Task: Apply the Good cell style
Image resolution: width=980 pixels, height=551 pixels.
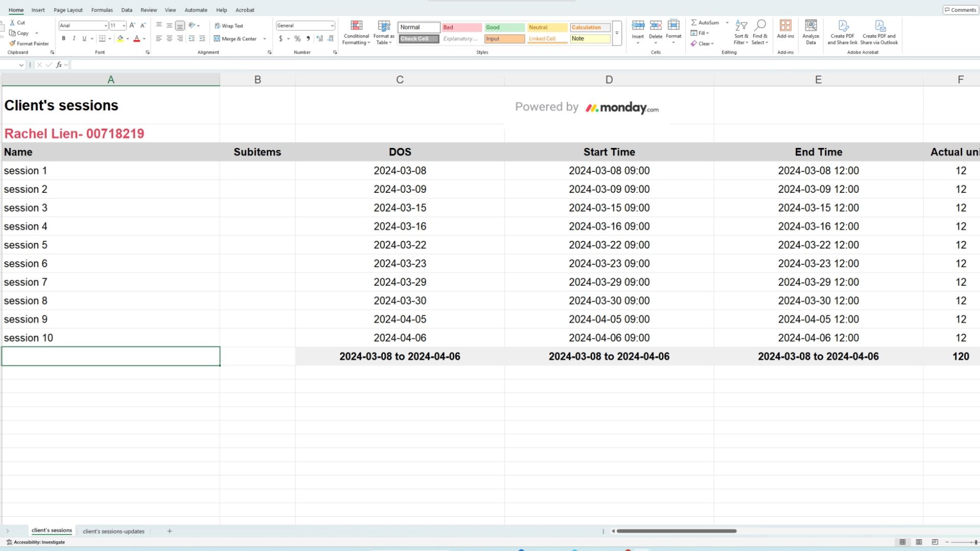Action: [x=504, y=28]
